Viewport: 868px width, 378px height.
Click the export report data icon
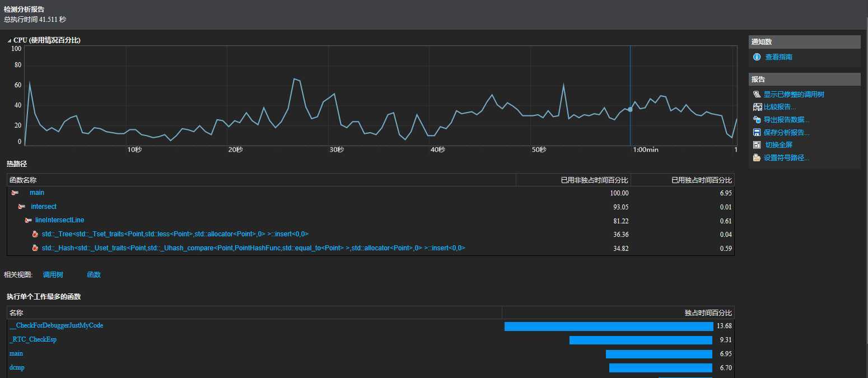pos(757,120)
